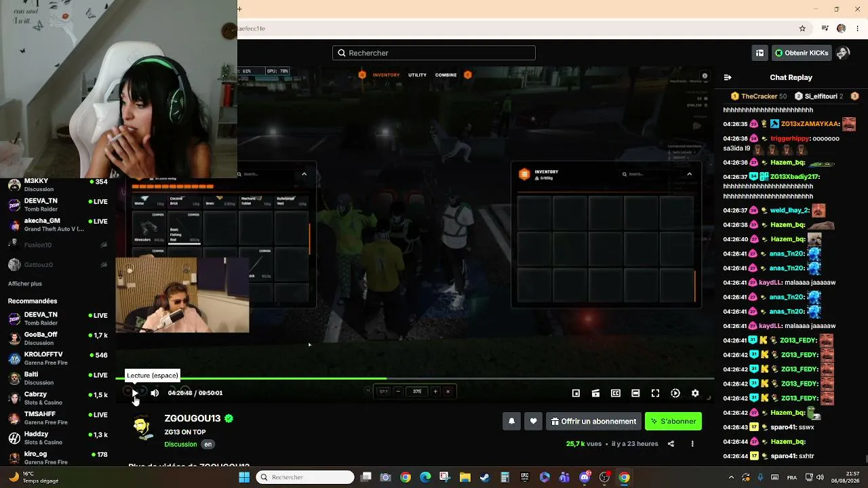Viewport: 868px width, 488px height.
Task: Open Steam from the taskbar
Action: (485, 477)
